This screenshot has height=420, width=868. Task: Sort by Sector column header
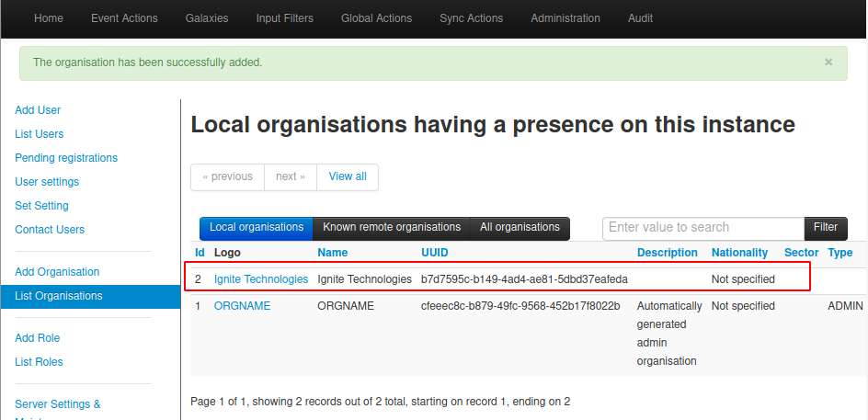click(x=801, y=253)
